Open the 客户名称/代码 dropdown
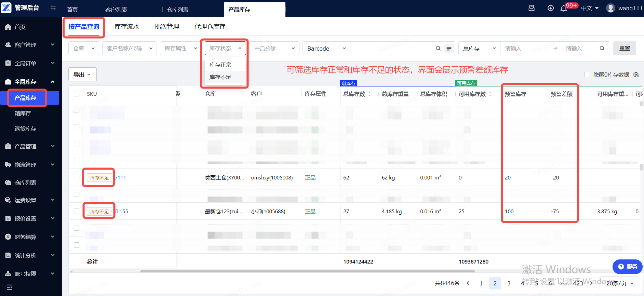The height and width of the screenshot is (296, 644). [x=130, y=48]
